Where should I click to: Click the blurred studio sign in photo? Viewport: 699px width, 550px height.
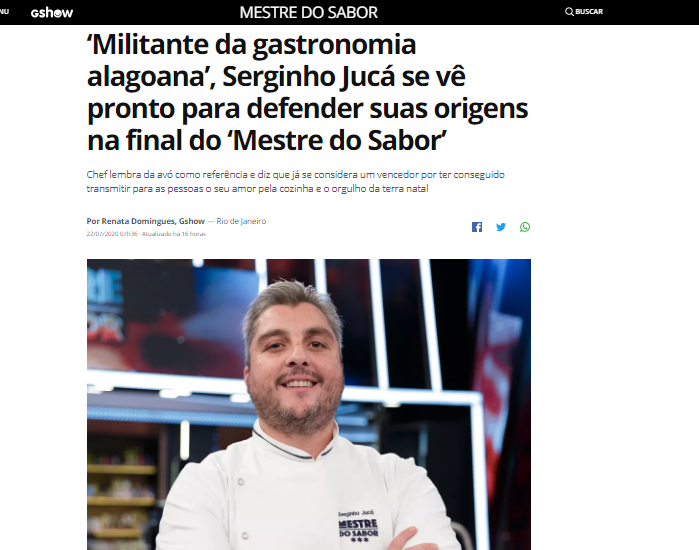pyautogui.click(x=106, y=307)
